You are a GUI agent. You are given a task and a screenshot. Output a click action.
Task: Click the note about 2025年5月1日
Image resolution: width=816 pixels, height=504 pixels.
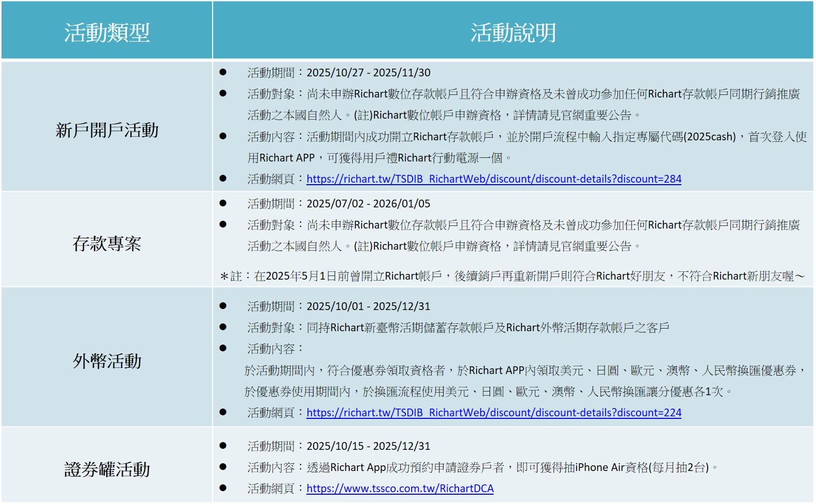coord(512,276)
